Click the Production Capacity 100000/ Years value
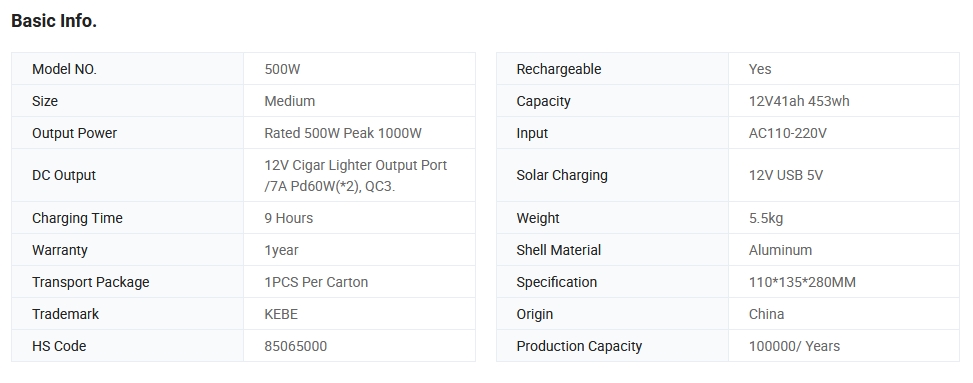This screenshot has width=973, height=383. (794, 346)
